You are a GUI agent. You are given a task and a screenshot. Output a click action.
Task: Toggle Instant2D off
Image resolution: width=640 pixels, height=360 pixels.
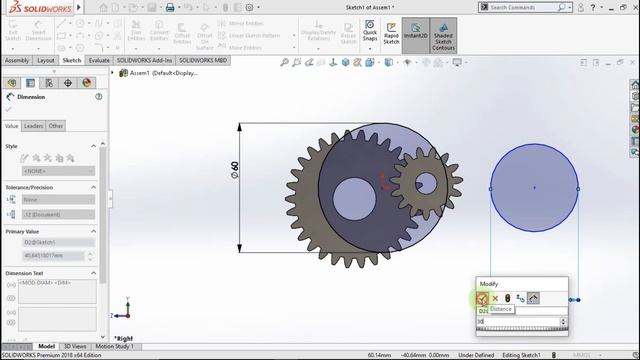416,36
